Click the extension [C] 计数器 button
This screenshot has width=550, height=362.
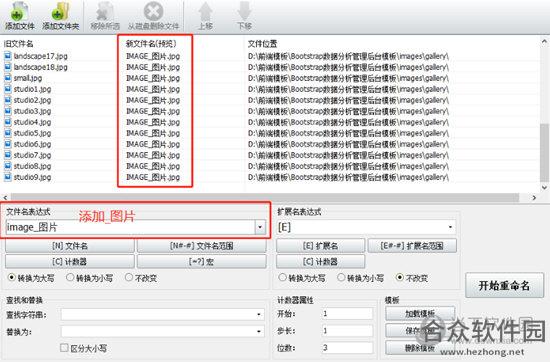pyautogui.click(x=321, y=262)
